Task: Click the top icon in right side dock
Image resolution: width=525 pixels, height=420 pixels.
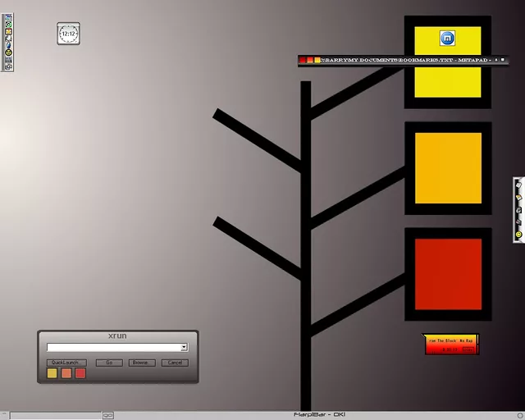Action: tap(518, 185)
